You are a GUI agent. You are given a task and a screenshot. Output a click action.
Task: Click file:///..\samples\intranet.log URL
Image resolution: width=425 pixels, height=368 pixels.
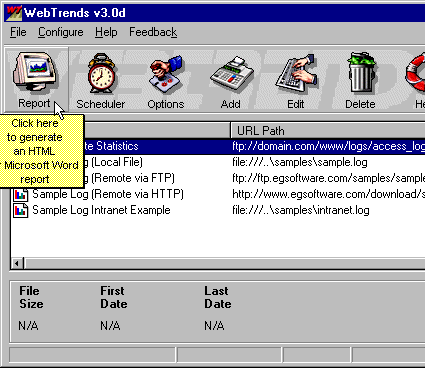[x=301, y=210]
